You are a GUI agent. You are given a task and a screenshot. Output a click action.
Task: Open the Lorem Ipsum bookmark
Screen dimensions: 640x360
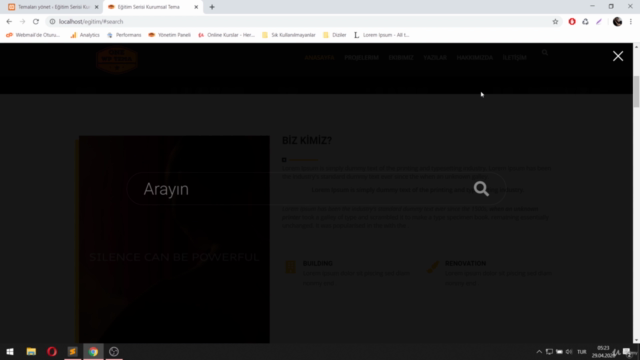(381, 35)
